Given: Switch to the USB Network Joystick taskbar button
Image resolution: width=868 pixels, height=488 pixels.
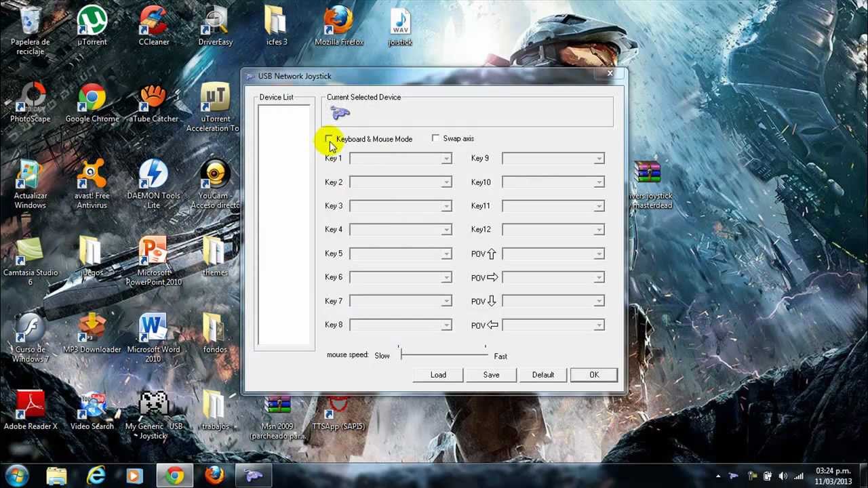Looking at the screenshot, I should 254,476.
